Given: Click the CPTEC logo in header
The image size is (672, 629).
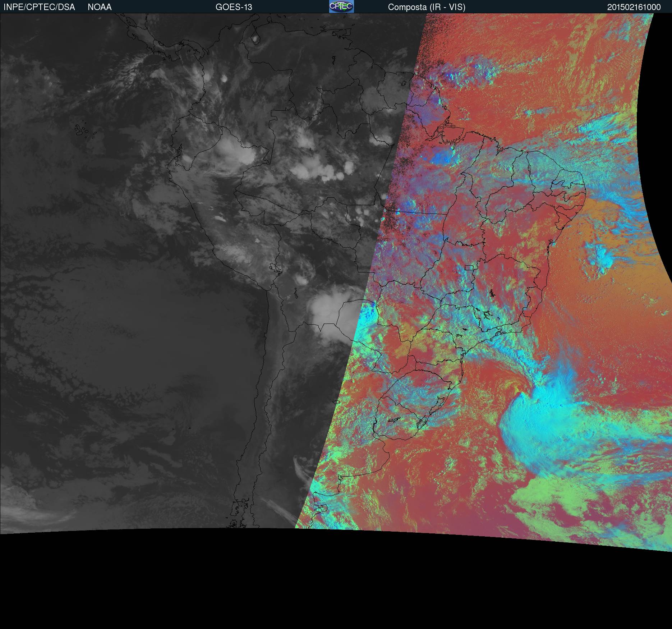Looking at the screenshot, I should tap(341, 6).
